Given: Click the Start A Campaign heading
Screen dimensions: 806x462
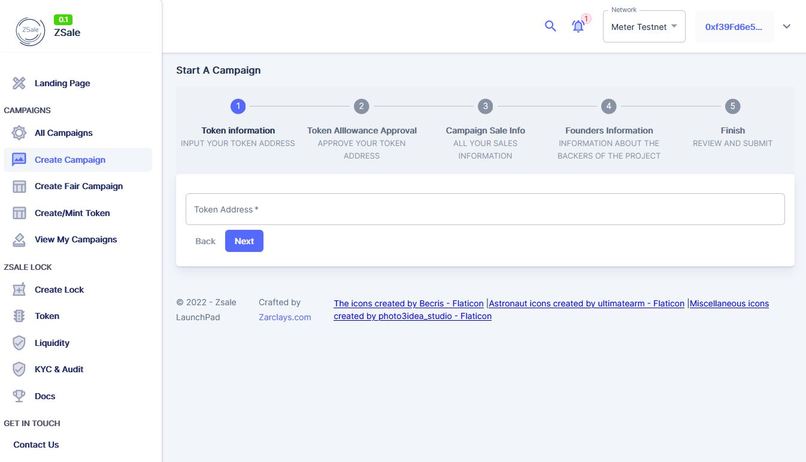Looking at the screenshot, I should pyautogui.click(x=218, y=70).
